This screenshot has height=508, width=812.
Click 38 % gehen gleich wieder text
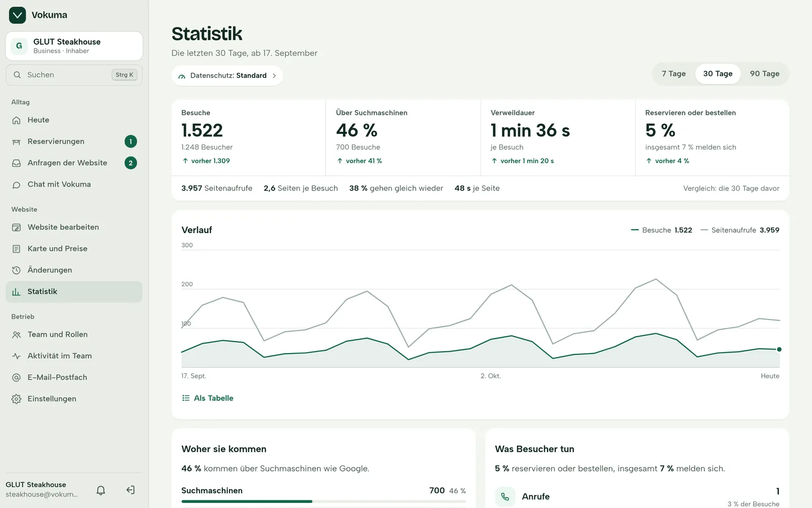pos(396,188)
